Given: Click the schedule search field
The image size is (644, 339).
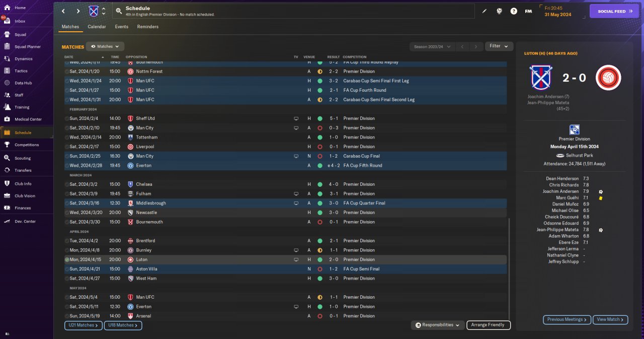Looking at the screenshot, I should pos(293,11).
